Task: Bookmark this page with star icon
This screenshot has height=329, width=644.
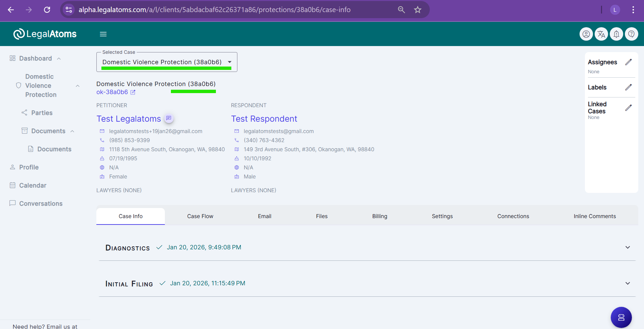Action: [417, 10]
